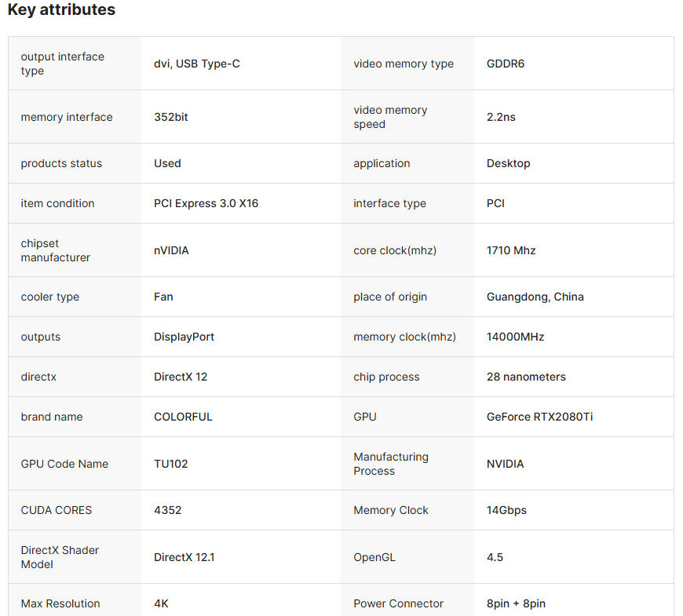This screenshot has height=616, width=683.
Task: Select the 'video memory type' label
Action: [x=404, y=64]
